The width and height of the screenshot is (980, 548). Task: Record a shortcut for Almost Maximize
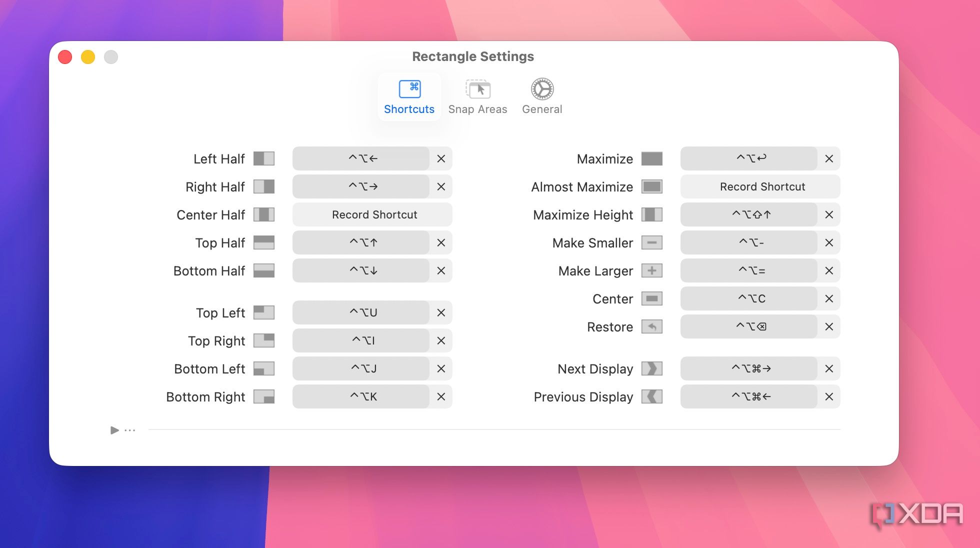pyautogui.click(x=760, y=186)
